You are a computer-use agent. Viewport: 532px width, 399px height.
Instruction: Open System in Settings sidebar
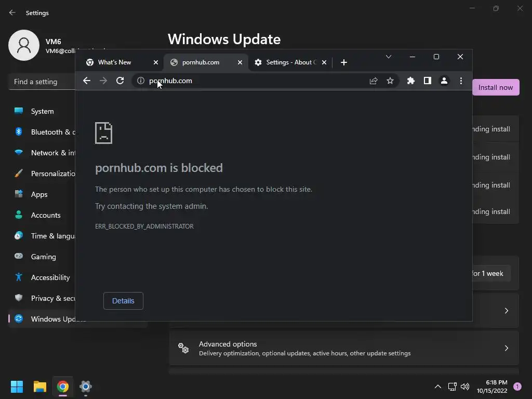pyautogui.click(x=42, y=111)
